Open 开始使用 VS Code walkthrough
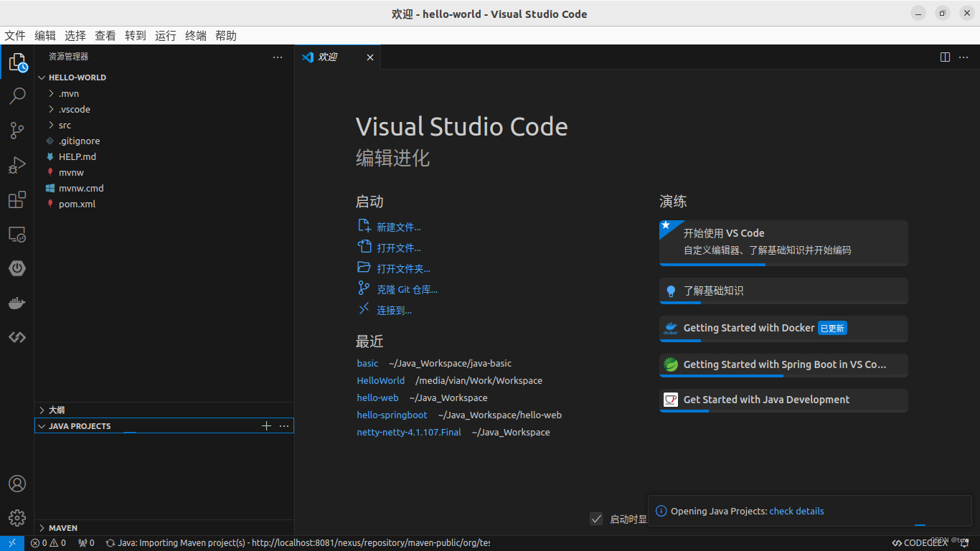 783,243
